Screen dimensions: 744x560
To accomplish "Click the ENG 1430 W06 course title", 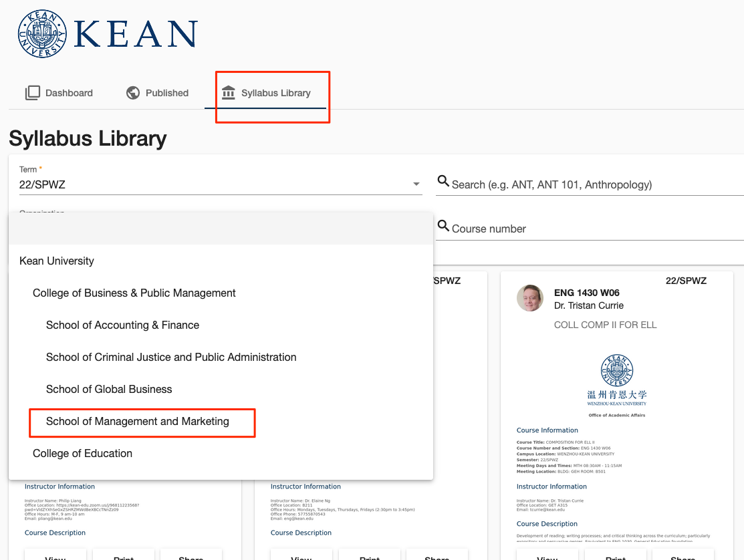I will click(x=586, y=293).
